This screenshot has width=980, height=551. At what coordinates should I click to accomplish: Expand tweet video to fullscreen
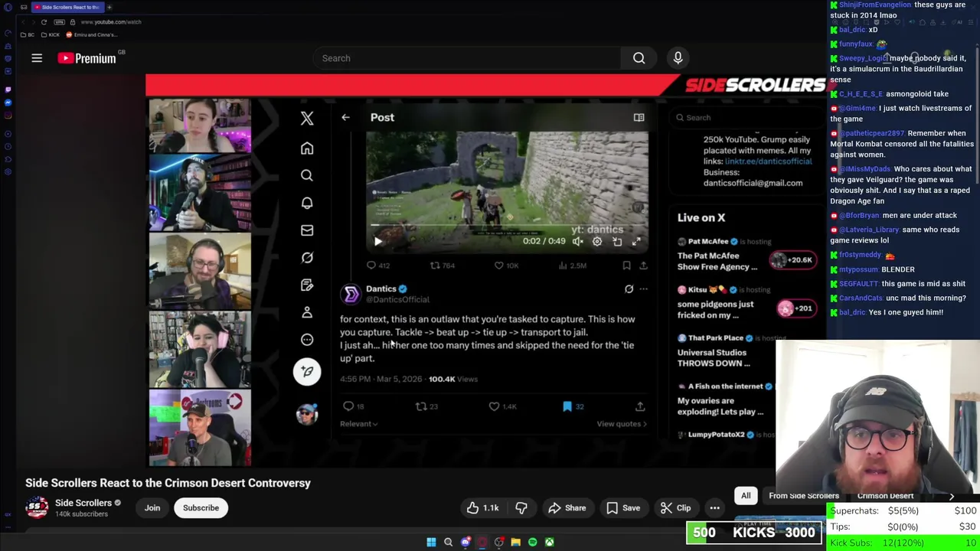click(636, 241)
